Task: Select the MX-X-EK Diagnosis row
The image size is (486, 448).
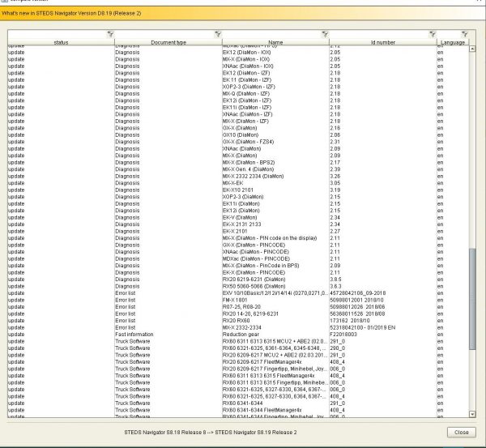Action: coord(238,183)
